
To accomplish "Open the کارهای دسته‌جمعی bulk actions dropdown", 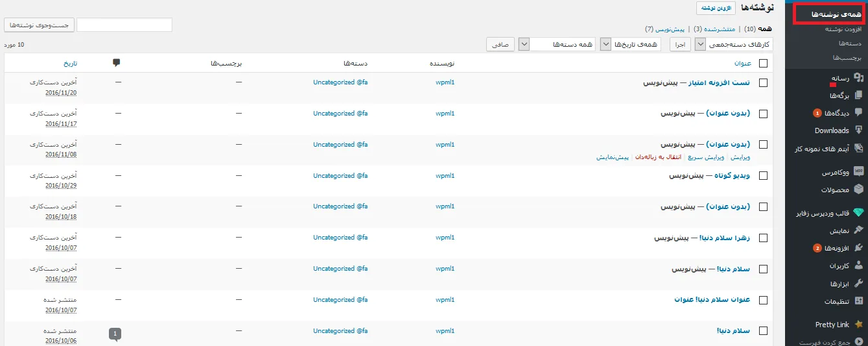I will (x=734, y=44).
